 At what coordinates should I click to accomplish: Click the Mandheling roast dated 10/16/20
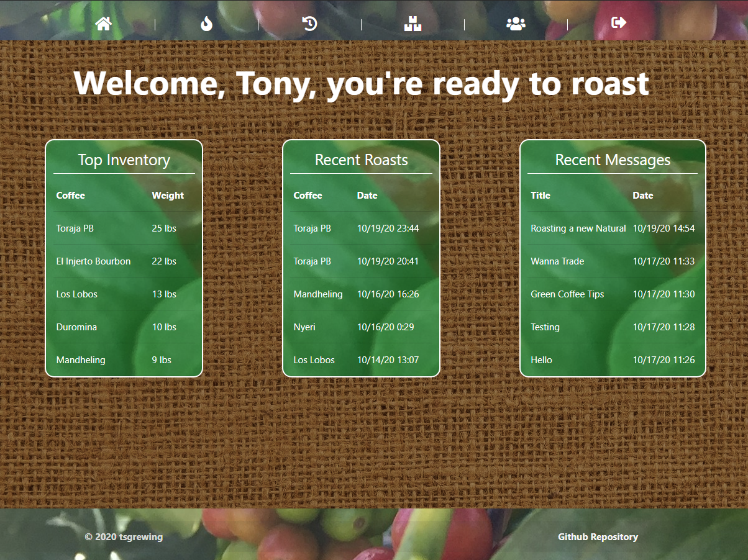point(317,294)
